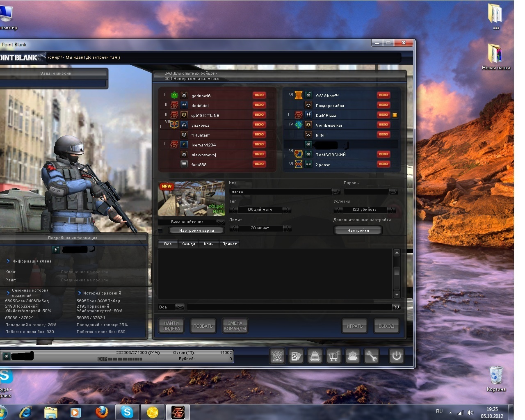Viewport: 525px width, 420px height.
Task: Switch to the Клан chat tab
Action: (x=209, y=244)
